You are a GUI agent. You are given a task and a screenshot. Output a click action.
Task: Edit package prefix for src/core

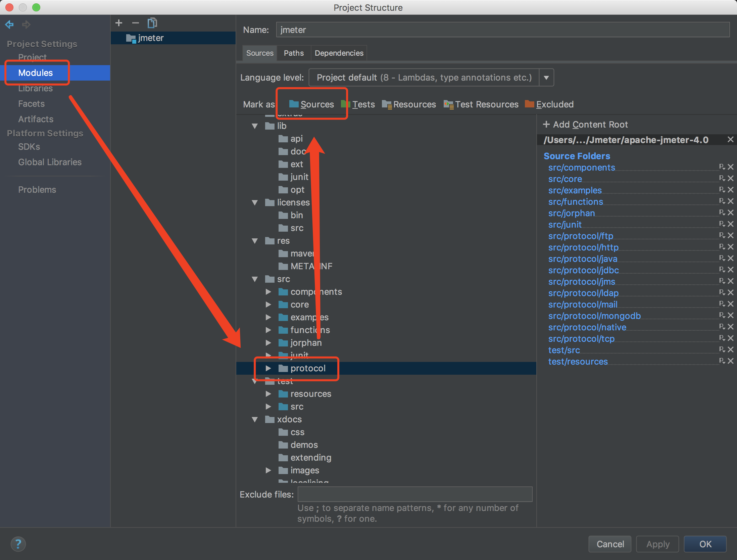tap(722, 178)
